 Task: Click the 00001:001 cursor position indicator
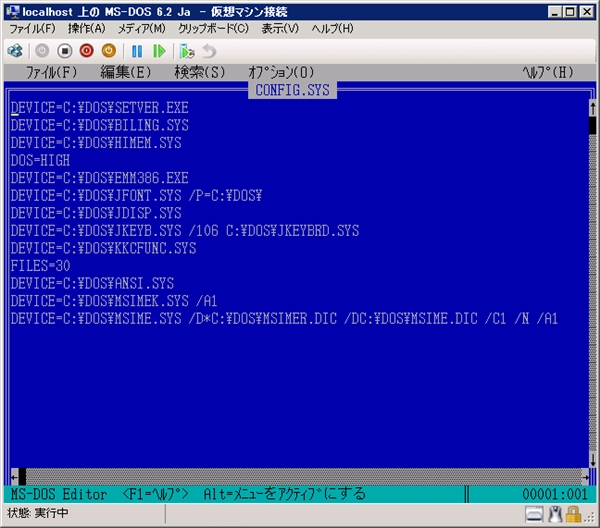pyautogui.click(x=554, y=494)
